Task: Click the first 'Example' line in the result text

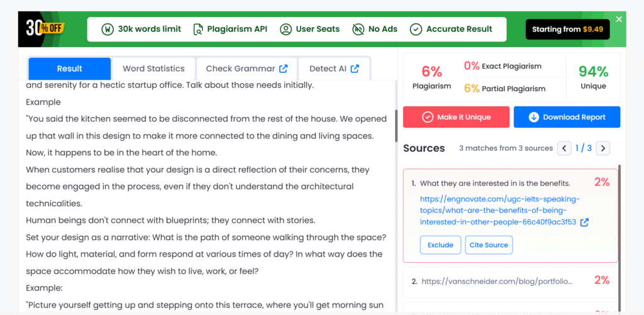Action: pos(43,102)
